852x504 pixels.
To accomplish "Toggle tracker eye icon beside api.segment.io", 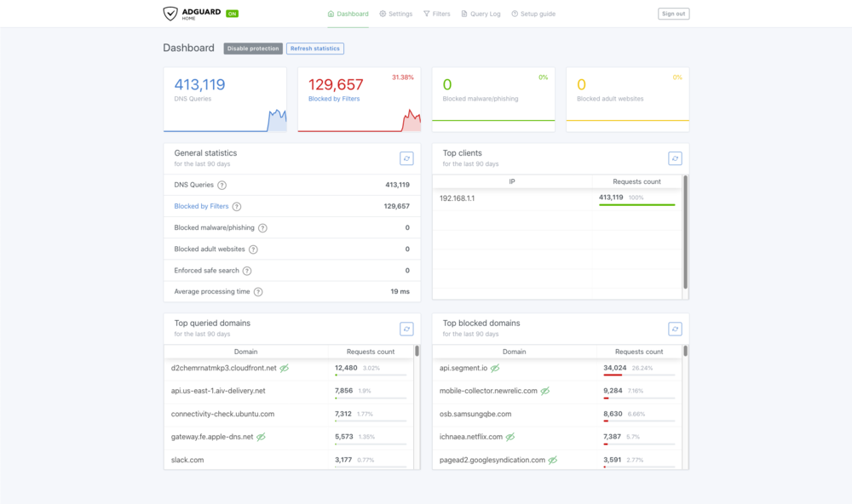I will coord(494,369).
